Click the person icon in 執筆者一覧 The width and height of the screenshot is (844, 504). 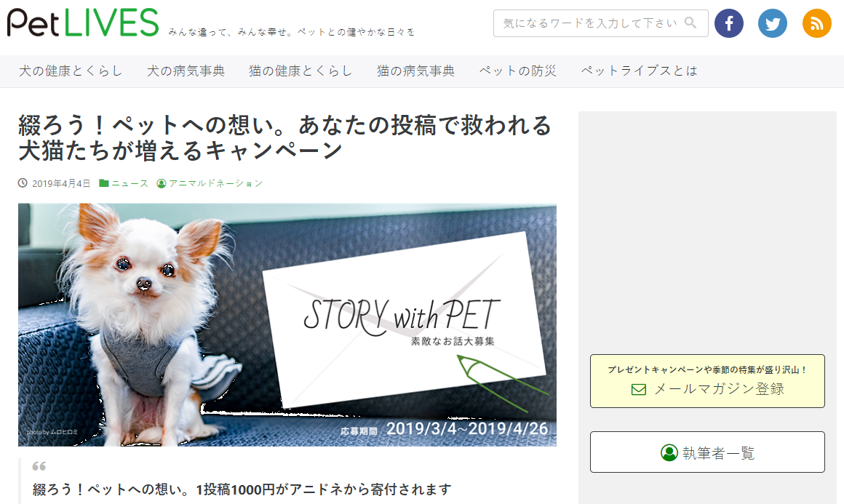coord(669,452)
